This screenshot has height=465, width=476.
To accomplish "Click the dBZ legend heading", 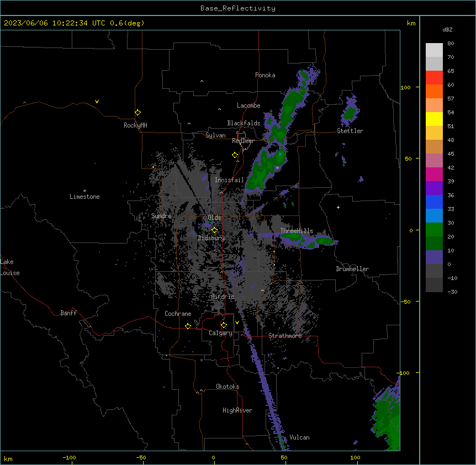I will pos(447,30).
